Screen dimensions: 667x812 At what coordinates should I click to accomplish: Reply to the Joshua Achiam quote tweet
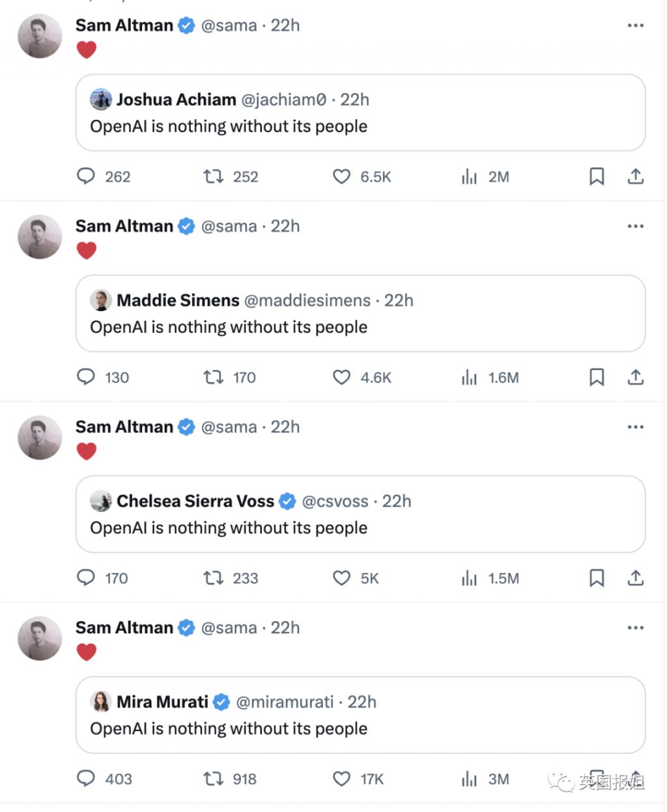(x=86, y=176)
